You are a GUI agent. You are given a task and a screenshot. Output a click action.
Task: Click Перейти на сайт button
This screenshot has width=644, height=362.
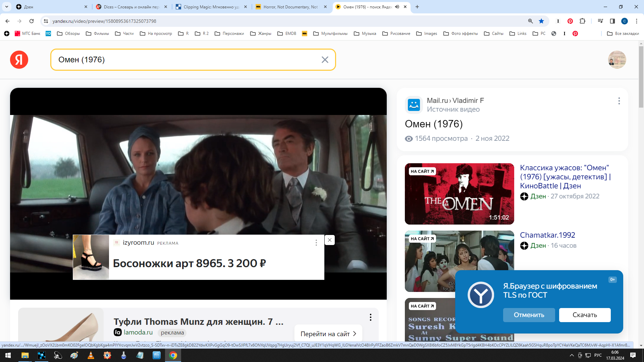coord(328,334)
